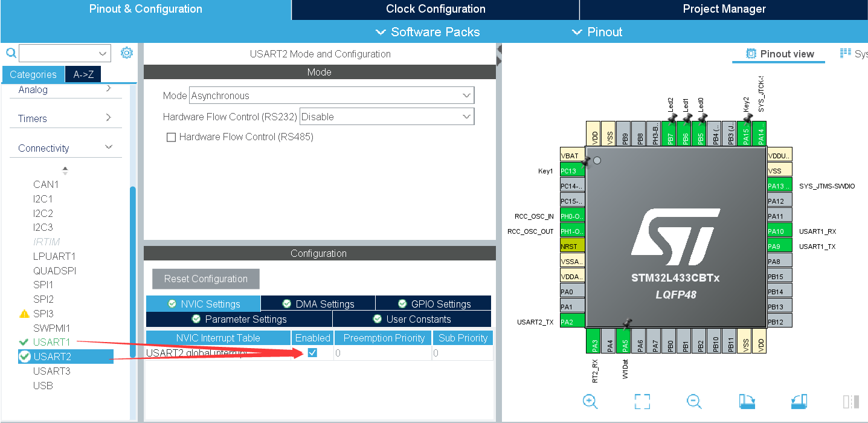The height and width of the screenshot is (423, 868).
Task: Open the Mode dropdown set to Asynchronous
Action: (x=332, y=95)
